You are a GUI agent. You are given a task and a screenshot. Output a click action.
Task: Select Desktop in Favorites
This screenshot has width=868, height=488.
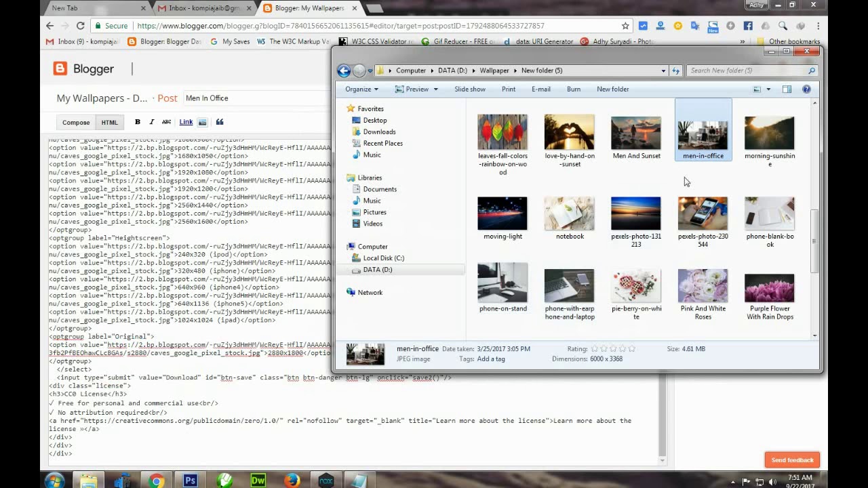[374, 121]
